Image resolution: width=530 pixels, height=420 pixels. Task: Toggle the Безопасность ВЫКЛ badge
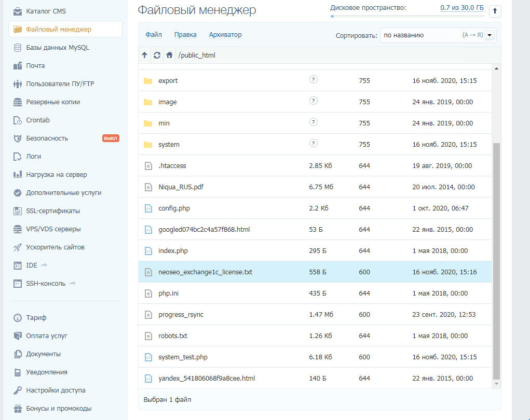coord(111,138)
